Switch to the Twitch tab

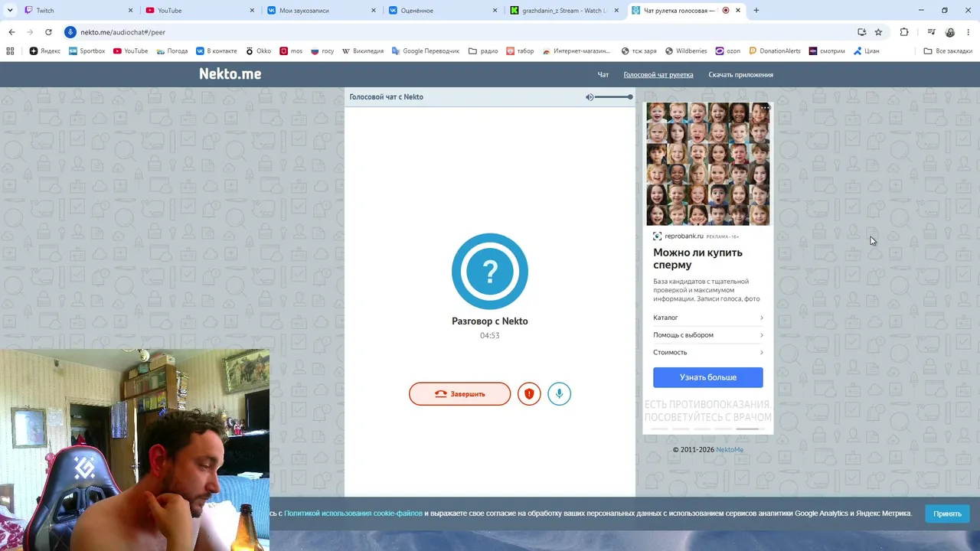tap(78, 11)
